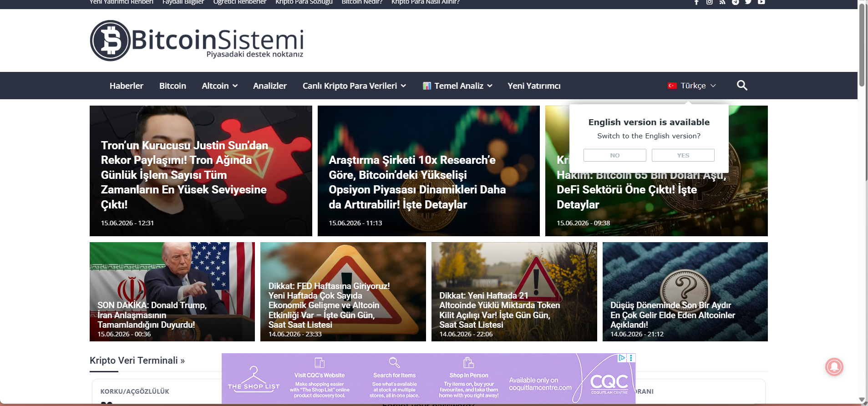Click Yeni Yatırımcı Rehberi top link

(x=122, y=2)
